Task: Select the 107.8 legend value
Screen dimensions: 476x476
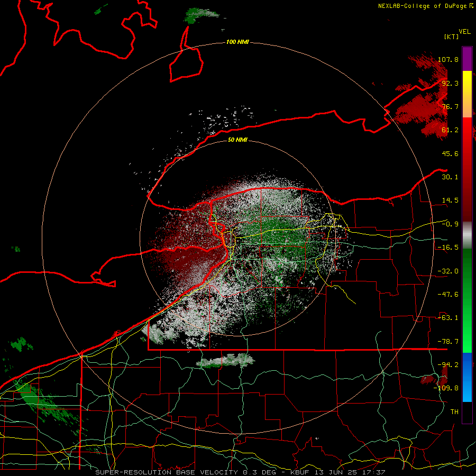Action: point(448,59)
